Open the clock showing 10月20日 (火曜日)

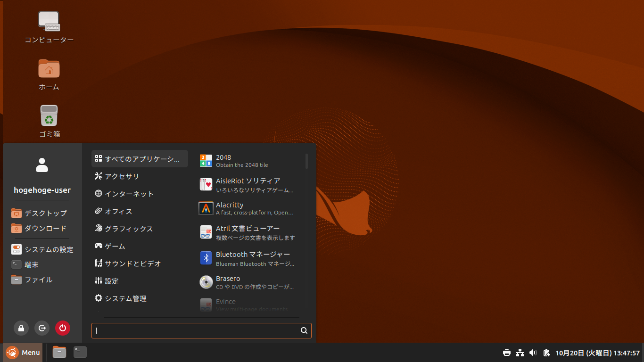(597, 353)
